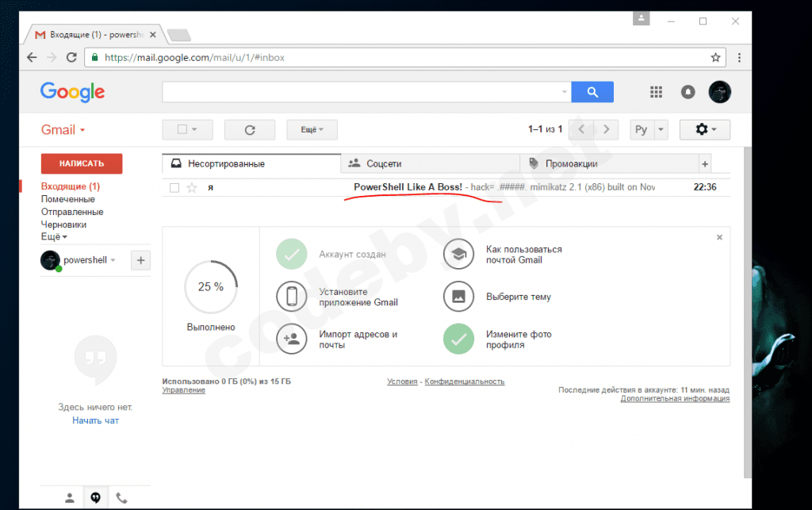Viewport: 812px width, 510px height.
Task: Open the Условия link
Action: coord(402,382)
